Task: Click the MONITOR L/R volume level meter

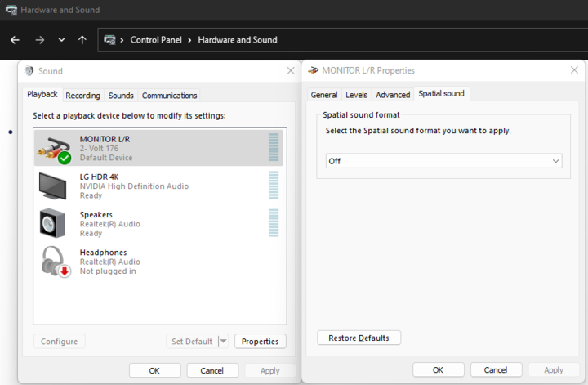Action: pos(274,148)
